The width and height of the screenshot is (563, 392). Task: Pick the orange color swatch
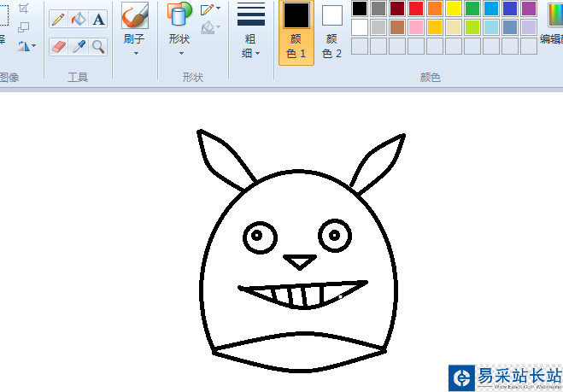[x=435, y=9]
